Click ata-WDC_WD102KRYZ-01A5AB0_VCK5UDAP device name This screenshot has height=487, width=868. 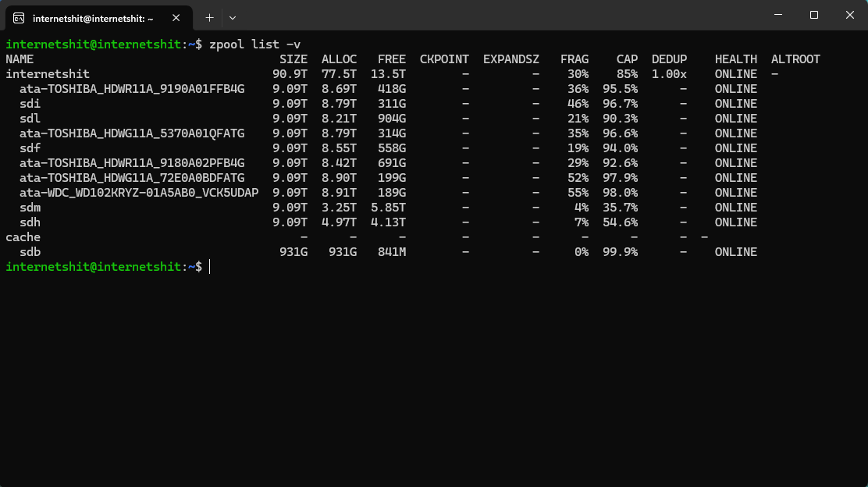(139, 193)
